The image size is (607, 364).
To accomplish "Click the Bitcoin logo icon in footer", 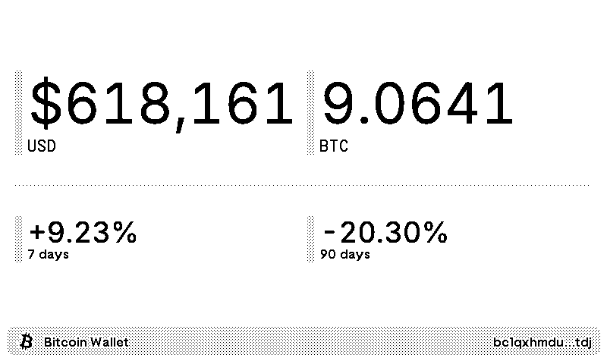I will click(x=27, y=341).
